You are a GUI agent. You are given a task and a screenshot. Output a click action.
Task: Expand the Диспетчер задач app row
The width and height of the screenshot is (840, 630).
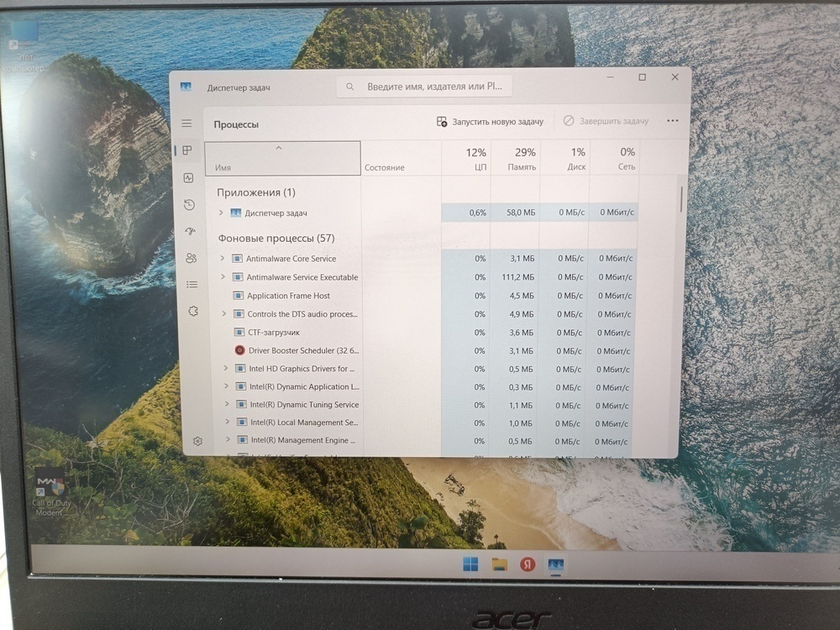click(221, 213)
